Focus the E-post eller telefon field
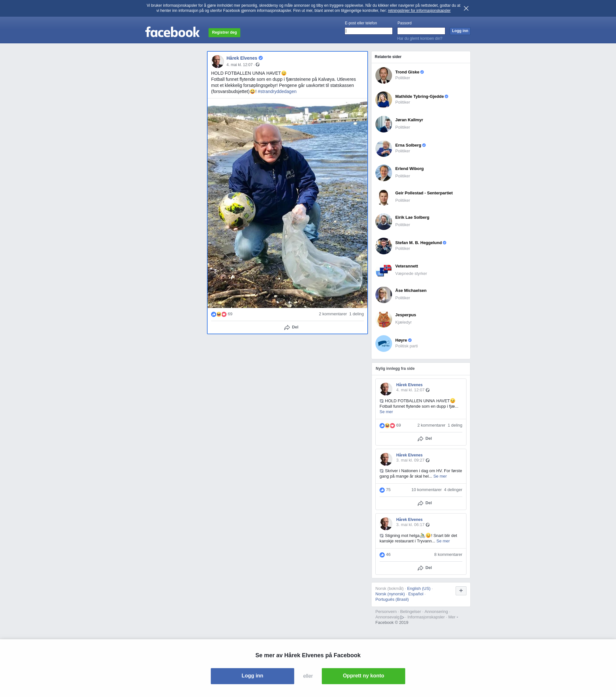The width and height of the screenshot is (616, 697). click(x=368, y=31)
